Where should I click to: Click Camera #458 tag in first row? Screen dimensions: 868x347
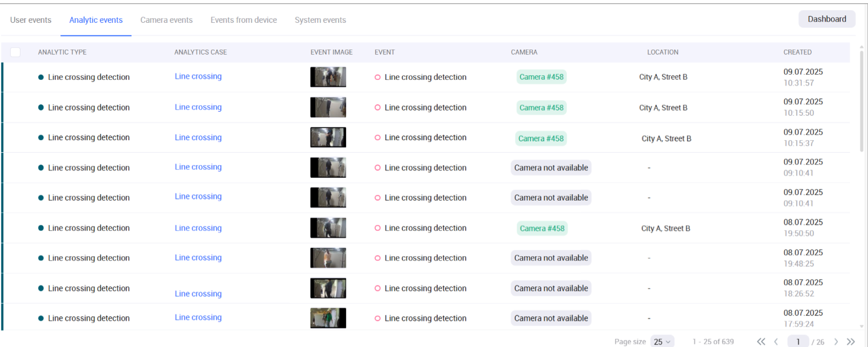tap(541, 77)
